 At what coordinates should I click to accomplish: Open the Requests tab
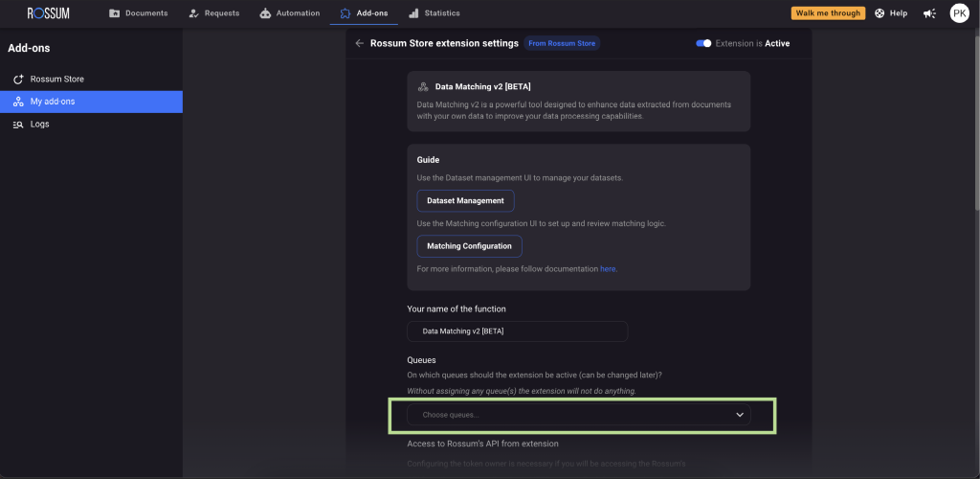pos(213,13)
